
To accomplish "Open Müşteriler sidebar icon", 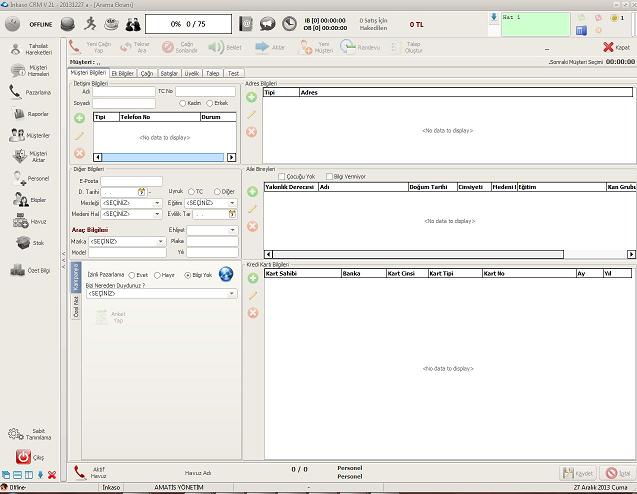I will (17, 135).
